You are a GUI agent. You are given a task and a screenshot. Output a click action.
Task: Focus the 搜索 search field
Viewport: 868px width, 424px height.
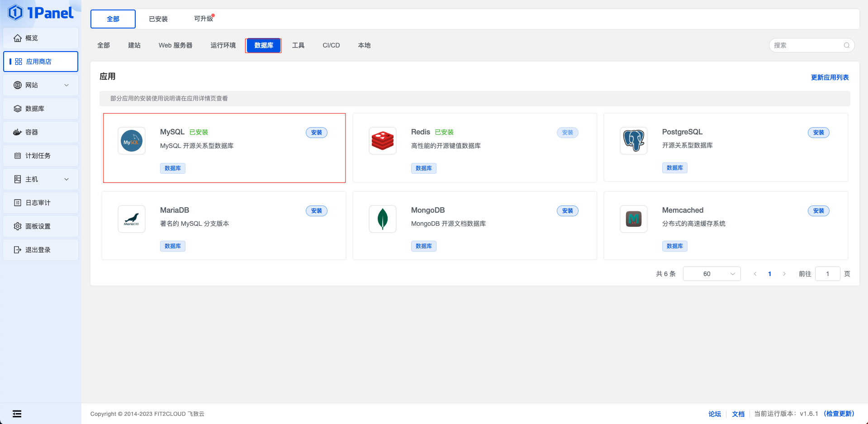[811, 45]
